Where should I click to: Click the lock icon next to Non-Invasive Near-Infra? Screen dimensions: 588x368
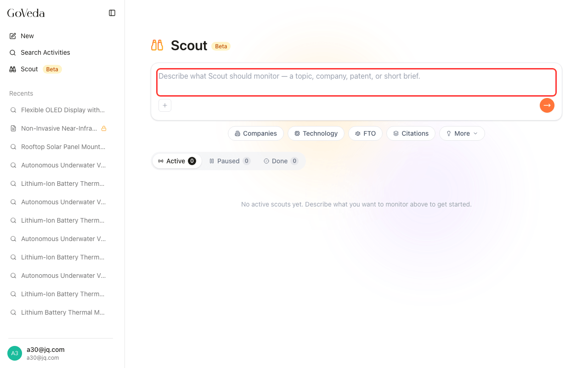pos(104,128)
